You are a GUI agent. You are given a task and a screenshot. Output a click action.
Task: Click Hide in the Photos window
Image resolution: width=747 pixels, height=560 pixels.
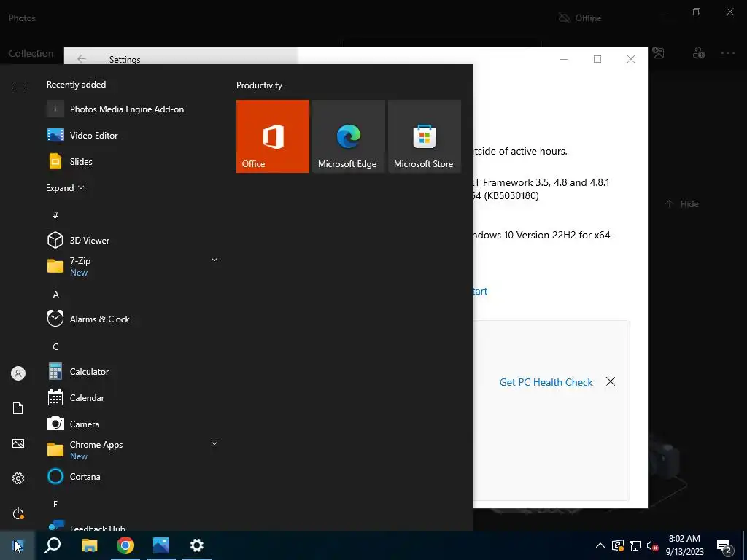tap(682, 204)
